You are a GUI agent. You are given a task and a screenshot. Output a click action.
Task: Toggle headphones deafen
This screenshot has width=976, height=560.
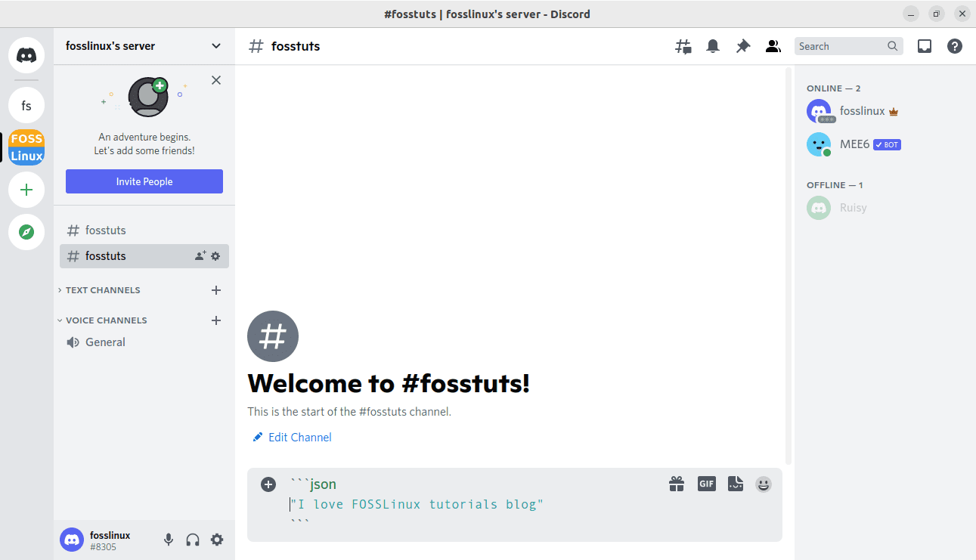pyautogui.click(x=193, y=540)
